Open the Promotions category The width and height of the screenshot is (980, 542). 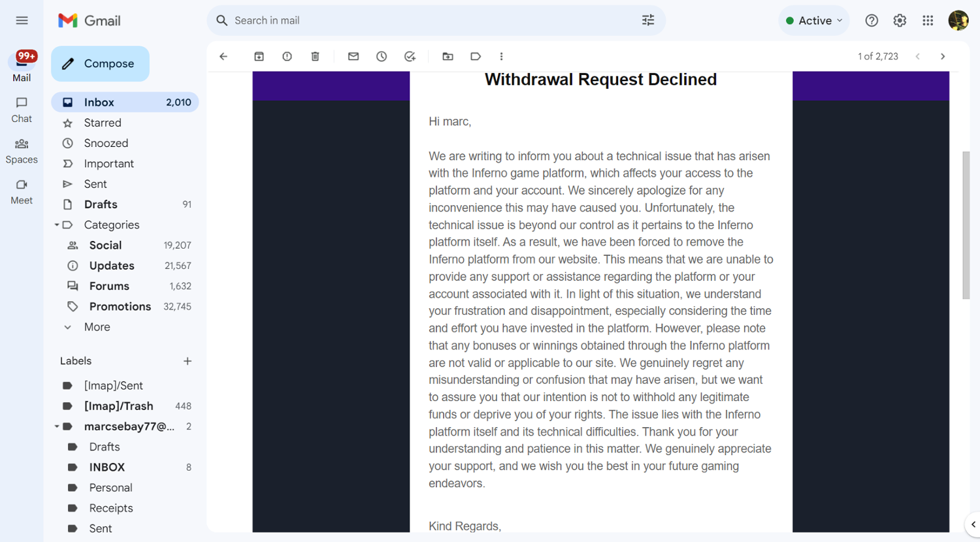[120, 307]
